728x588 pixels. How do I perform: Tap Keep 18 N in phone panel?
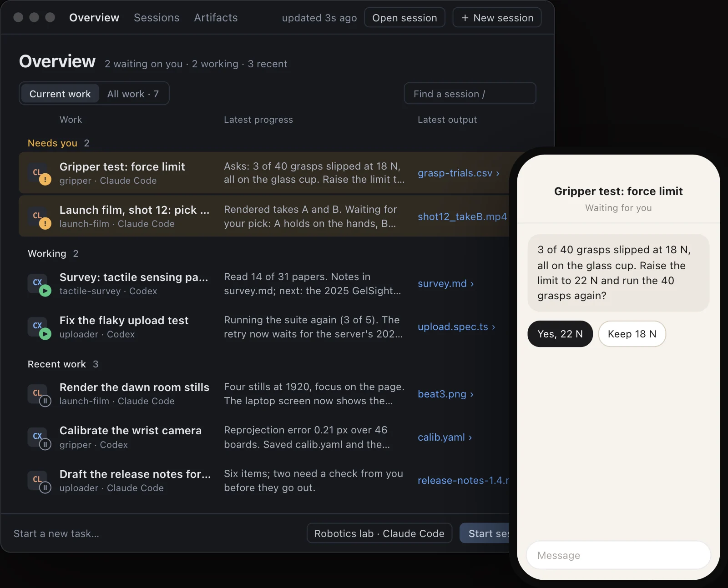(632, 334)
